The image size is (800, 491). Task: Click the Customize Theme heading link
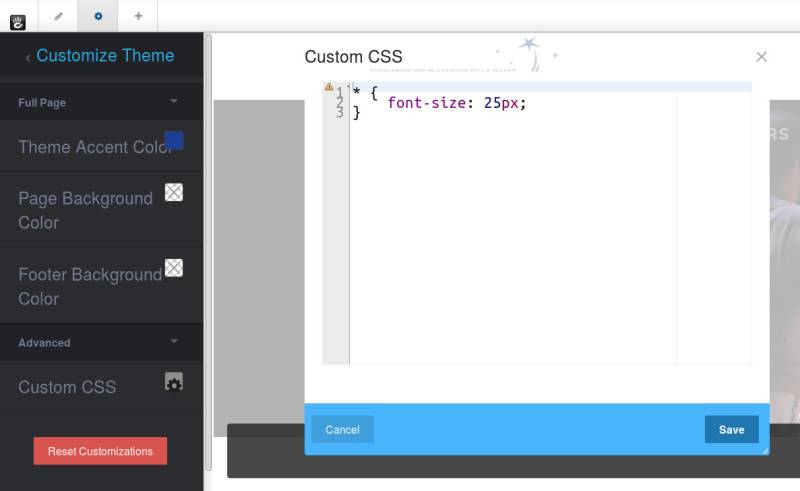click(105, 55)
